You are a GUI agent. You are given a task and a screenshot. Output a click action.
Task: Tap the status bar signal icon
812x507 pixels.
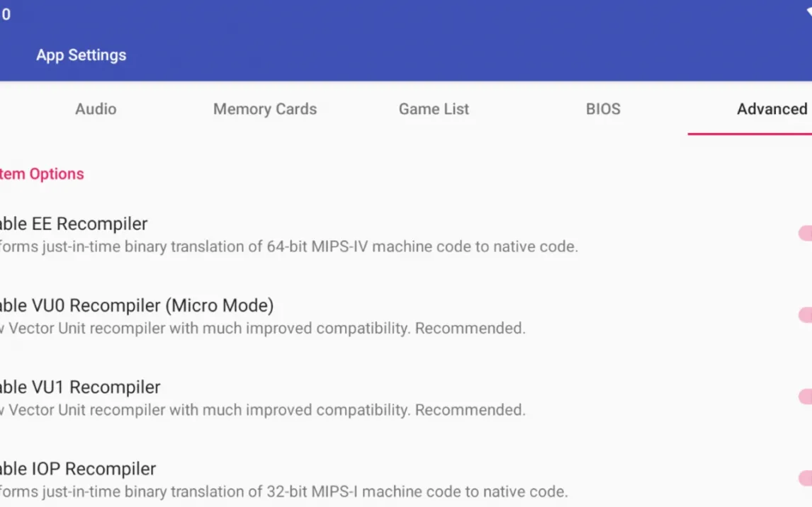(808, 12)
